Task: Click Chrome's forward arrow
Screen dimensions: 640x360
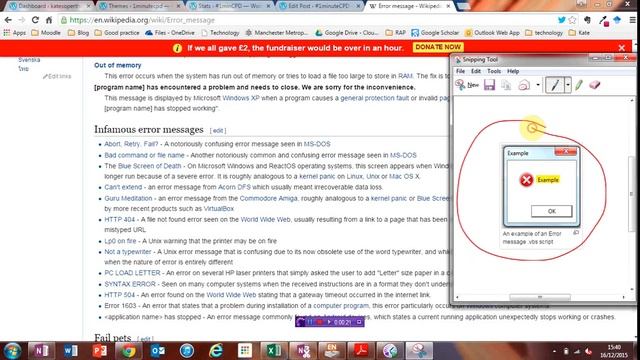Action: (x=22, y=20)
